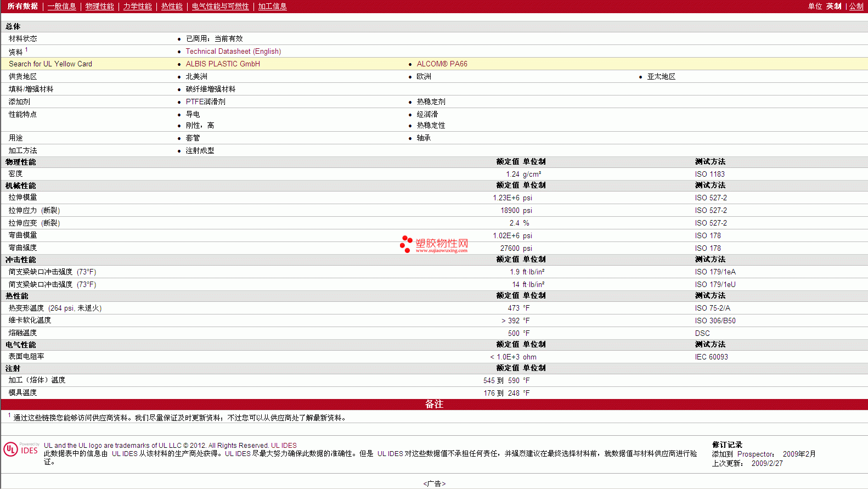Click the ISO 179/1eA test method
868x489 pixels.
[x=715, y=272]
